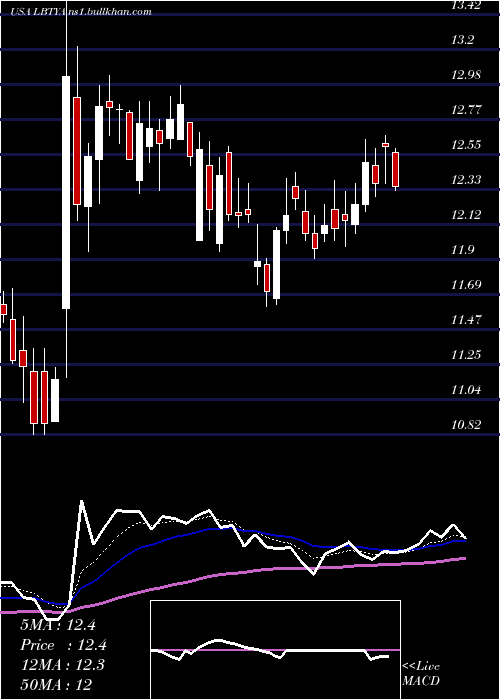Click the 12.77 price axis label
This screenshot has height=700, width=500.
click(466, 110)
